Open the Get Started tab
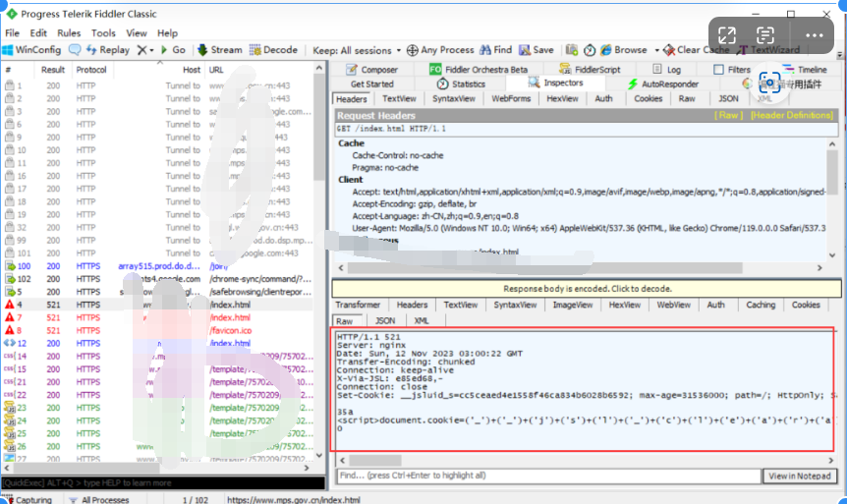 pyautogui.click(x=371, y=84)
